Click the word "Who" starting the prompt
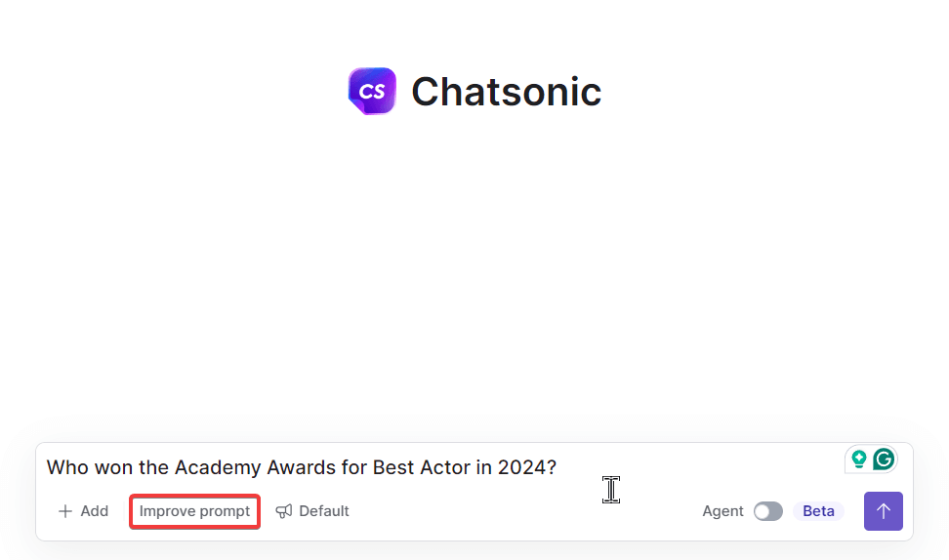949x560 pixels. pyautogui.click(x=67, y=467)
